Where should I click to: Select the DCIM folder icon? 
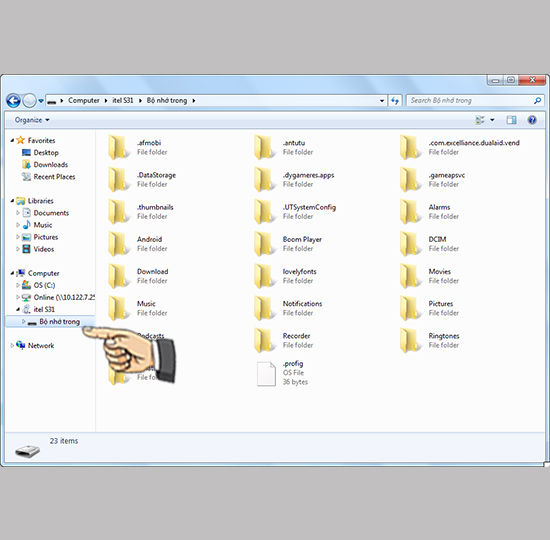[x=410, y=244]
